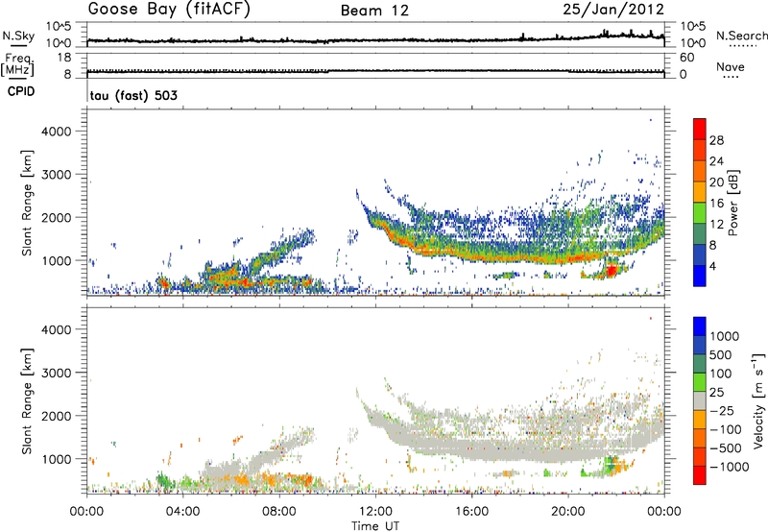
Task: Pick the light green 12–16 dB Power segment
Action: pyautogui.click(x=700, y=212)
